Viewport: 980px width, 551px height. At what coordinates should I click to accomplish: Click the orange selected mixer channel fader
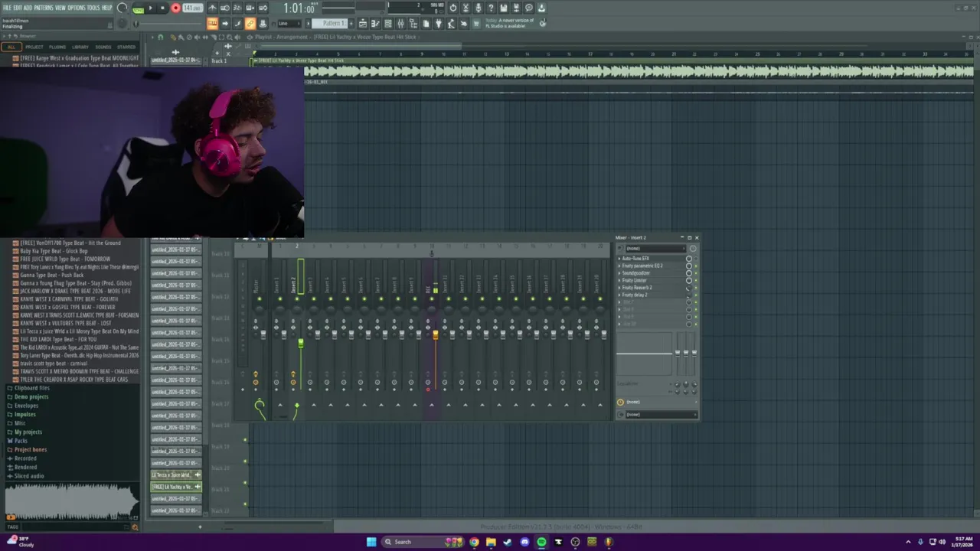coord(435,335)
